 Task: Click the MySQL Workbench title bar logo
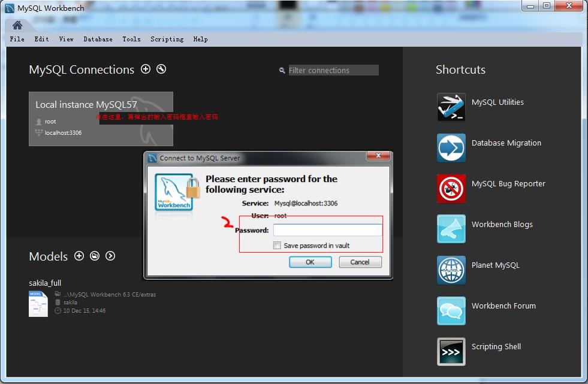(10, 8)
